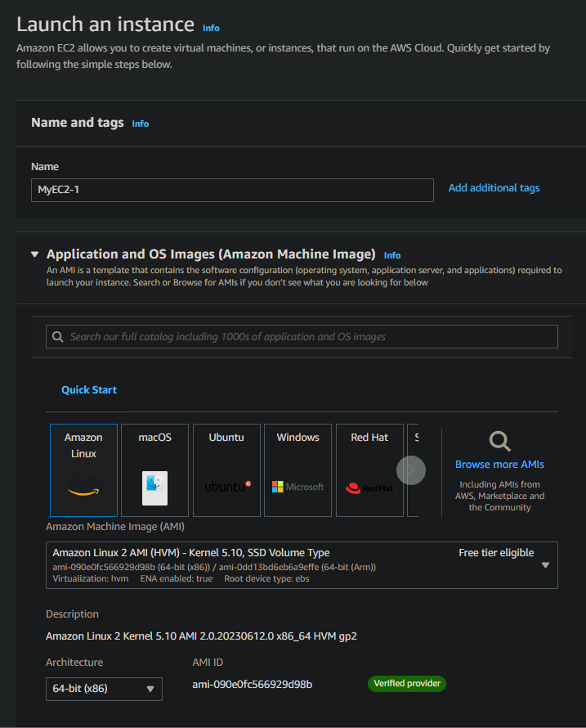The image size is (586, 728).
Task: Select the macOS AMI tile
Action: 155,470
